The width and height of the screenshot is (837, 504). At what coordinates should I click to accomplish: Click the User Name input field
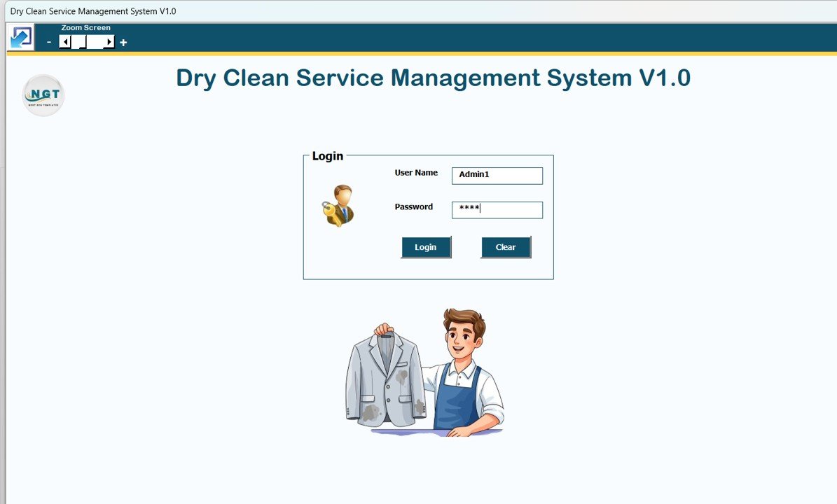497,176
